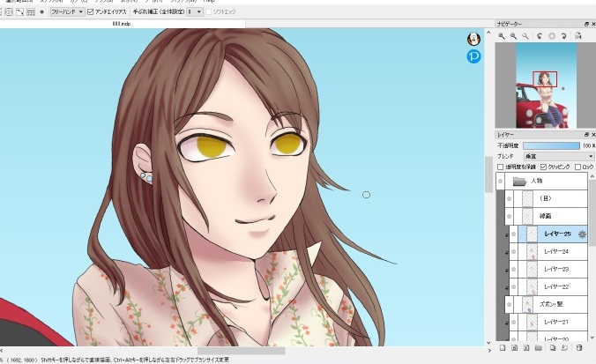Toggle visibility of レイヤー21
The width and height of the screenshot is (596, 364).
click(513, 322)
